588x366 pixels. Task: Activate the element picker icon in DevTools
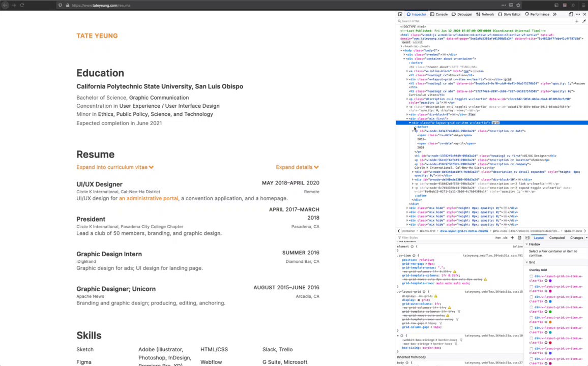[400, 14]
